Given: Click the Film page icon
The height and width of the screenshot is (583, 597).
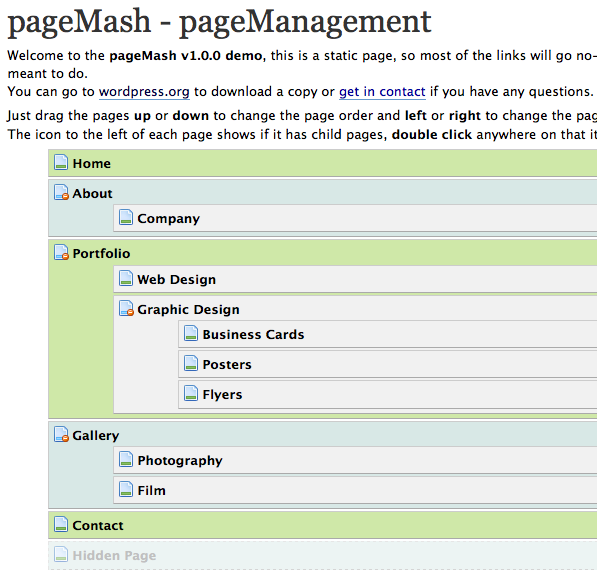Looking at the screenshot, I should coord(126,489).
